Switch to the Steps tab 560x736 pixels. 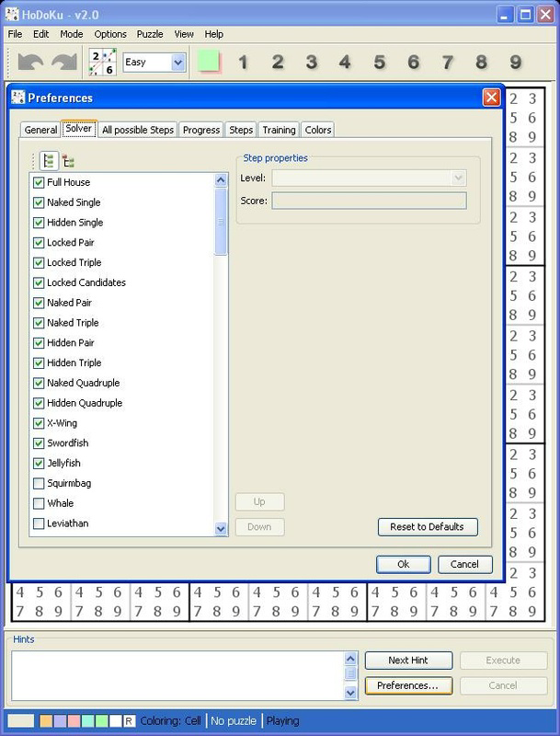point(241,130)
